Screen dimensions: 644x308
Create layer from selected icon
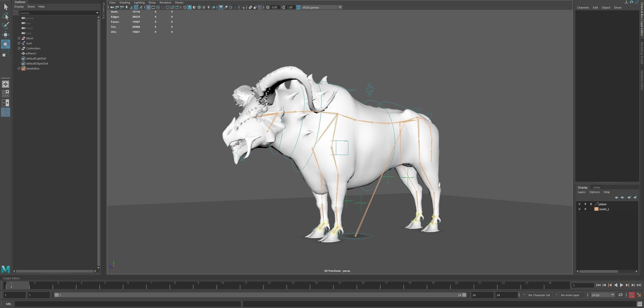coord(635,197)
